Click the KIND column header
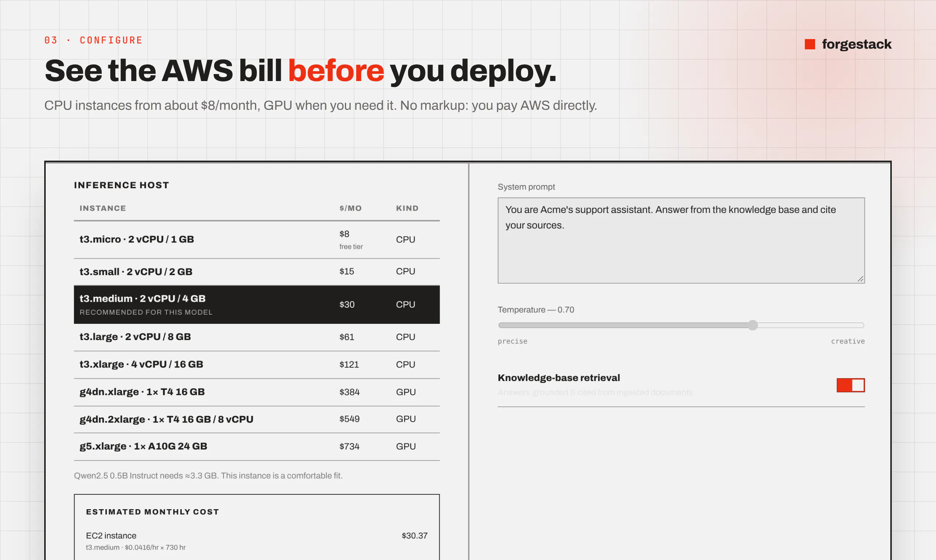Viewport: 936px width, 560px height. [x=407, y=208]
